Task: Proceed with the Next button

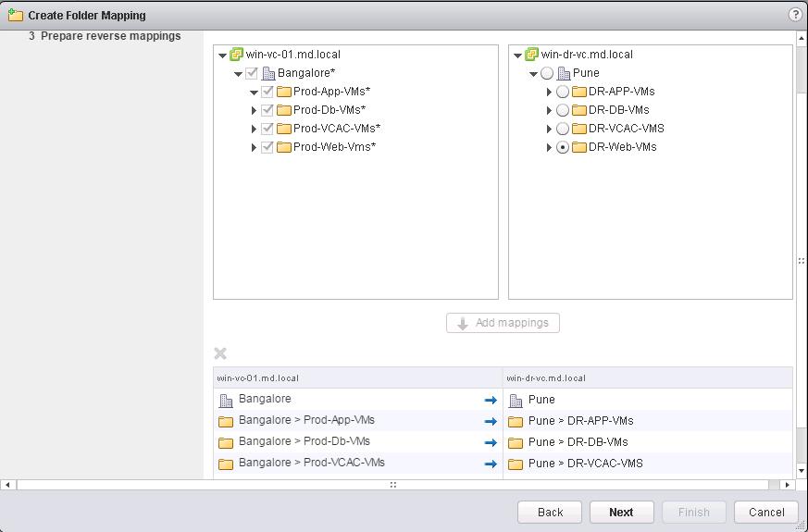Action: pos(621,512)
